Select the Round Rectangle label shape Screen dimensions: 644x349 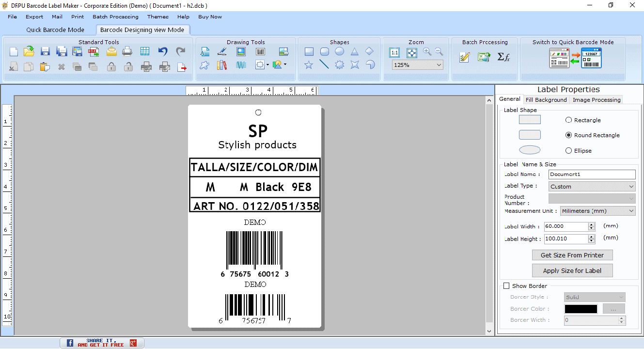pos(568,135)
